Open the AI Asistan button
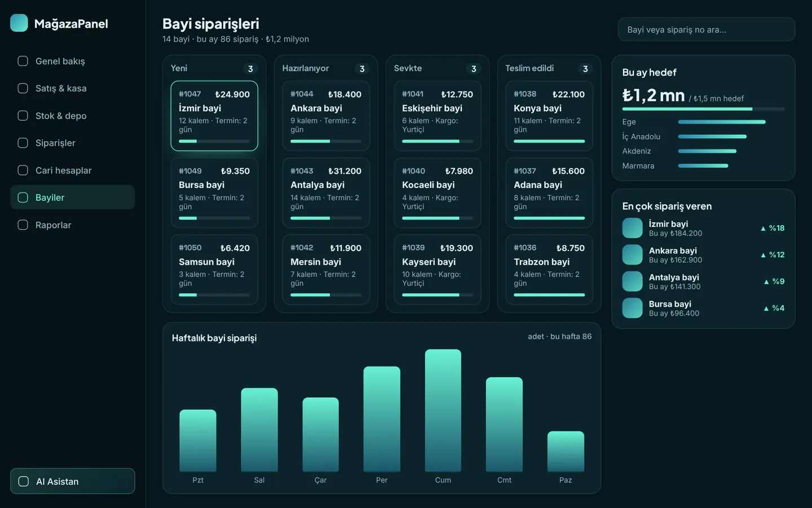 click(73, 481)
